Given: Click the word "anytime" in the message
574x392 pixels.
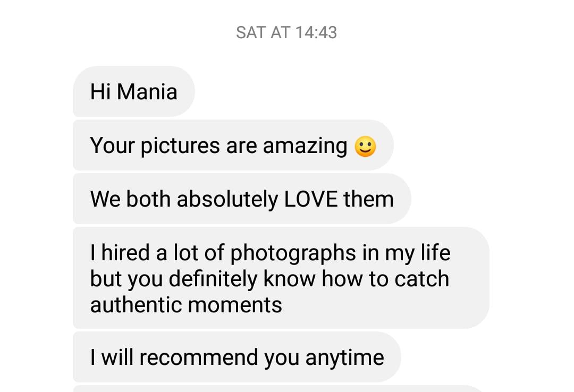Looking at the screenshot, I should pyautogui.click(x=344, y=357).
